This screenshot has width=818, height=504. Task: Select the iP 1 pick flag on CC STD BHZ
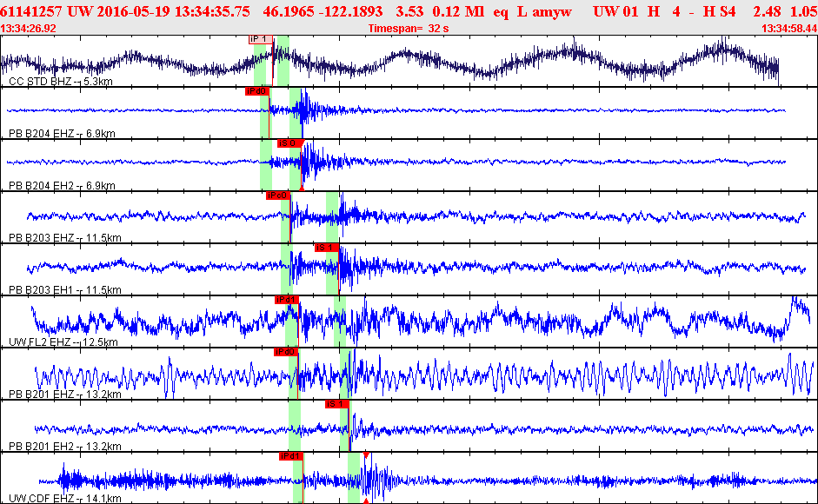(x=260, y=40)
